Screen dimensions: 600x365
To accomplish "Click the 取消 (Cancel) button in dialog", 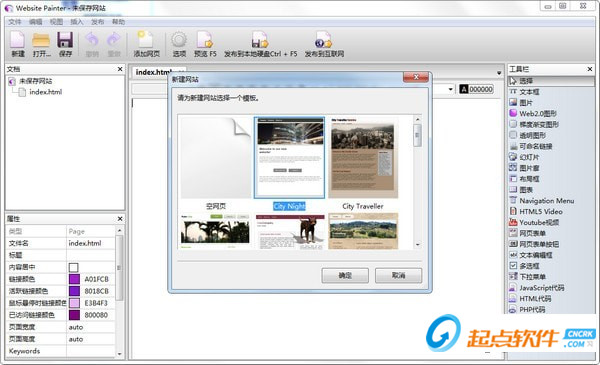I will tap(398, 275).
